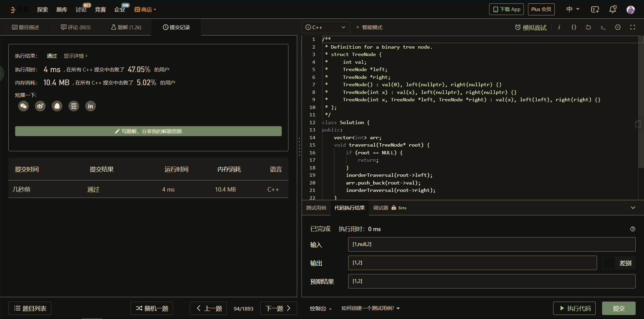
Task: Click the help icon in results panel
Action: coord(633,229)
